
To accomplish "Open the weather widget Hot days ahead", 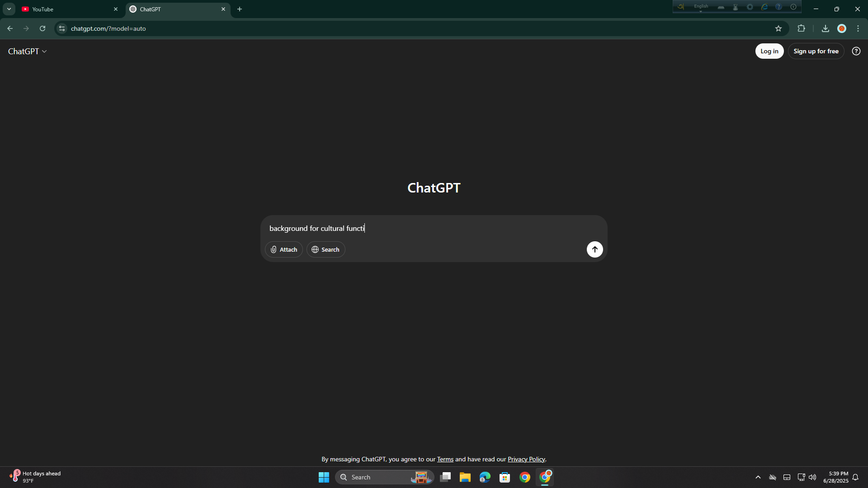I will (35, 477).
